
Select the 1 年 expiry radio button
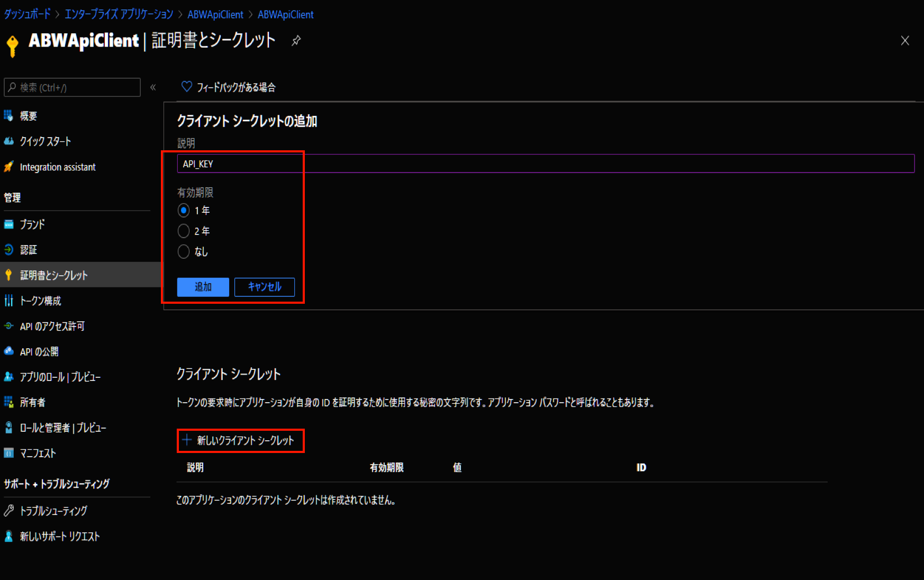pyautogui.click(x=184, y=211)
